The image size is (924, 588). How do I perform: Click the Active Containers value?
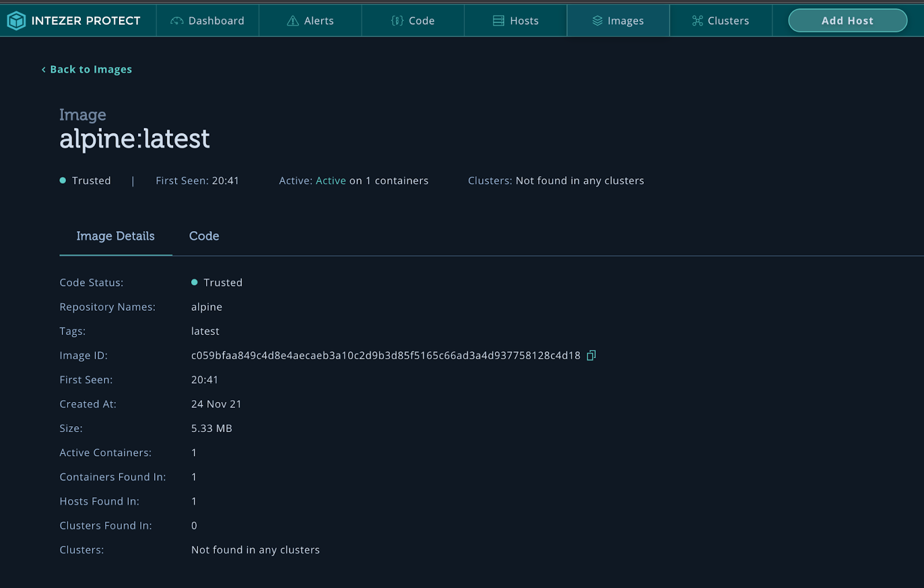coord(194,453)
